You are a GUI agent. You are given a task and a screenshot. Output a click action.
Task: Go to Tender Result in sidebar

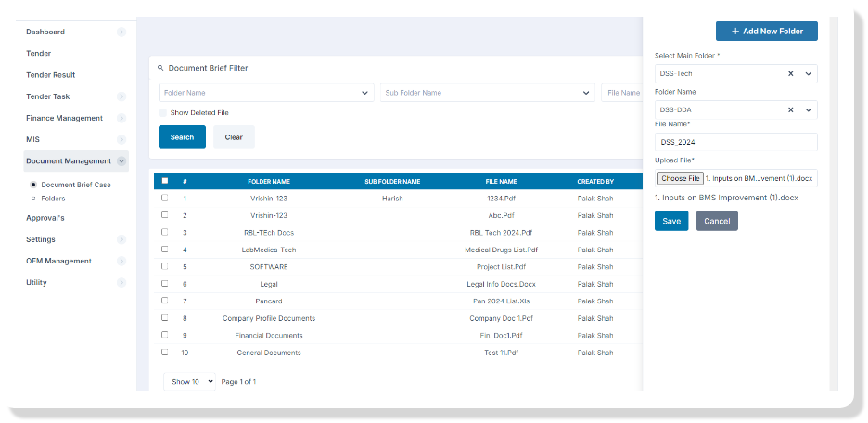pyautogui.click(x=50, y=75)
